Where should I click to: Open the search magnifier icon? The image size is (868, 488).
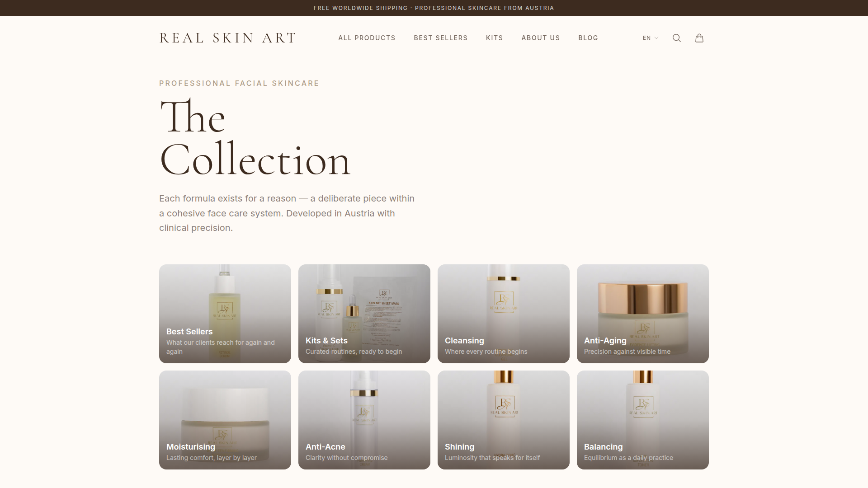pyautogui.click(x=677, y=38)
